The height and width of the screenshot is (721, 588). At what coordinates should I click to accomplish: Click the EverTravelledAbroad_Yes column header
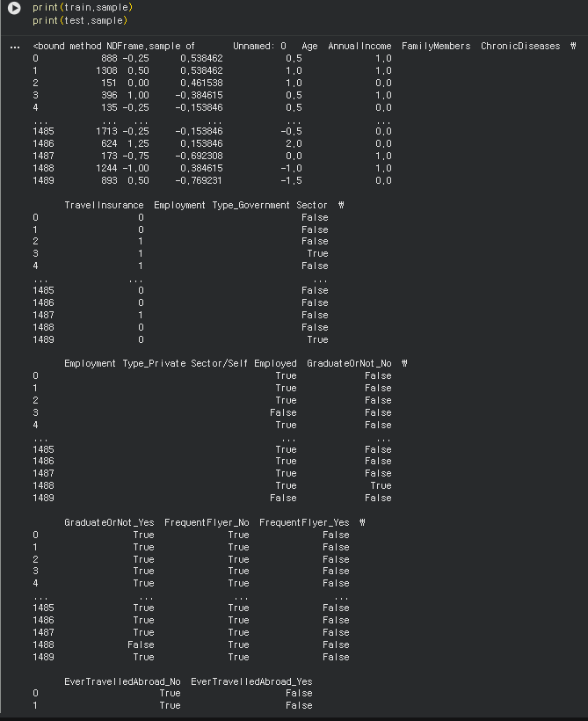[251, 681]
